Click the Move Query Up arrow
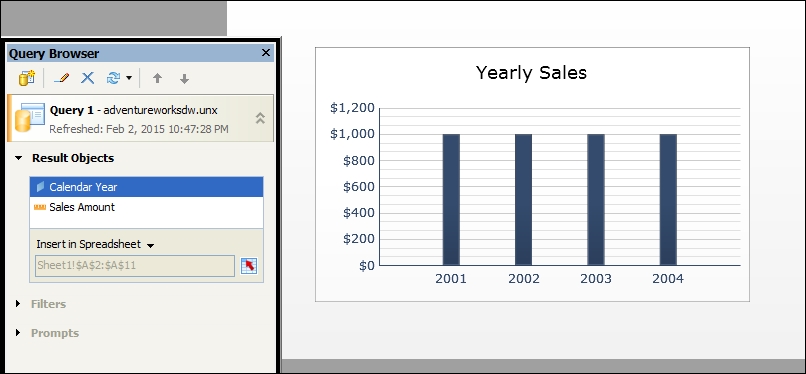This screenshot has width=806, height=374. point(157,78)
